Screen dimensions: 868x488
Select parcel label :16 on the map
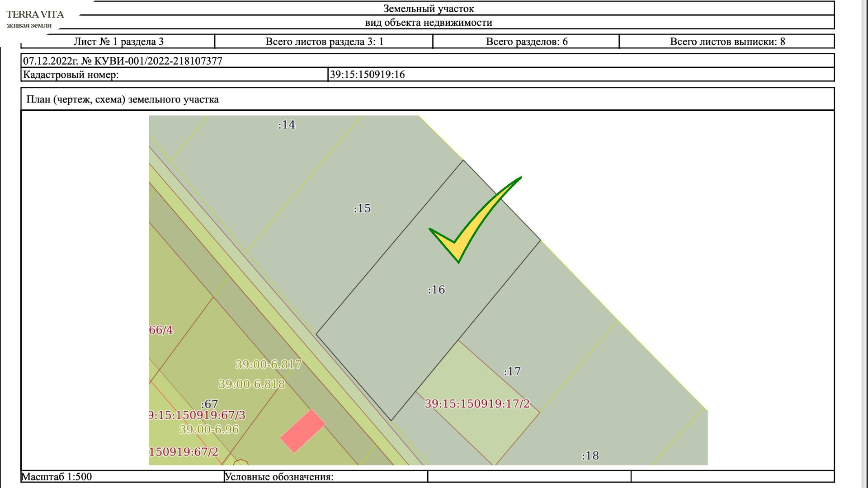(x=436, y=290)
